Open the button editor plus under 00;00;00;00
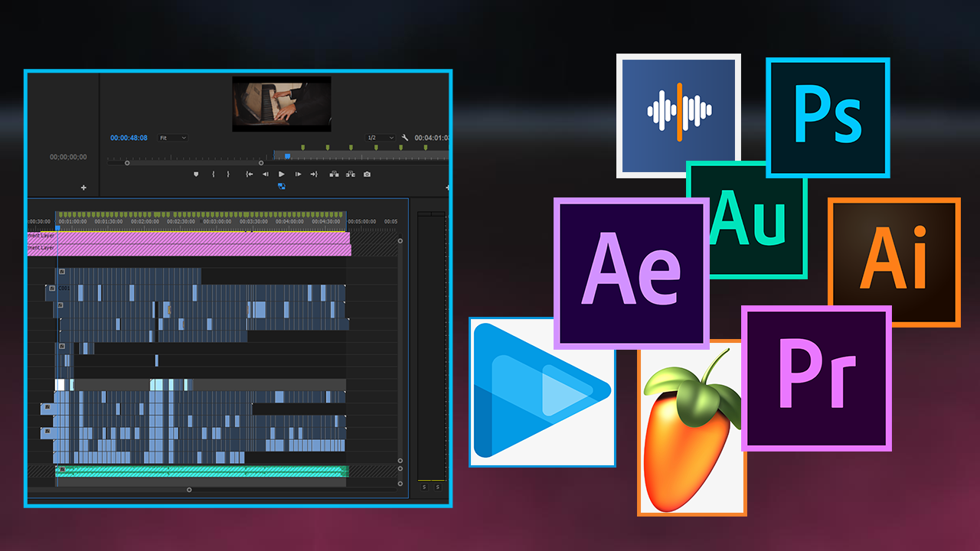The width and height of the screenshot is (980, 551). [83, 187]
